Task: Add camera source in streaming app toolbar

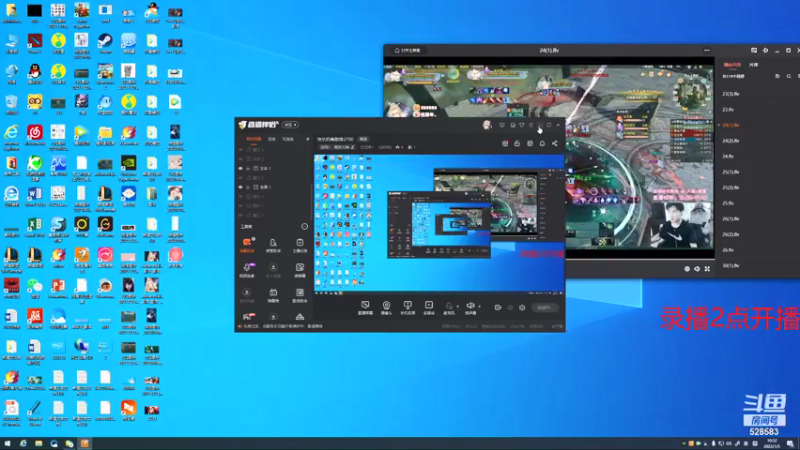Action: point(386,307)
